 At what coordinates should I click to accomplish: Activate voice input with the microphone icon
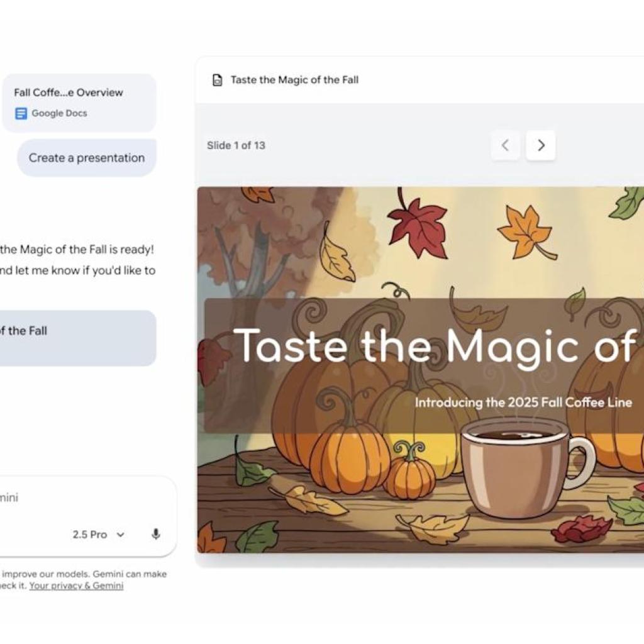coord(155,535)
